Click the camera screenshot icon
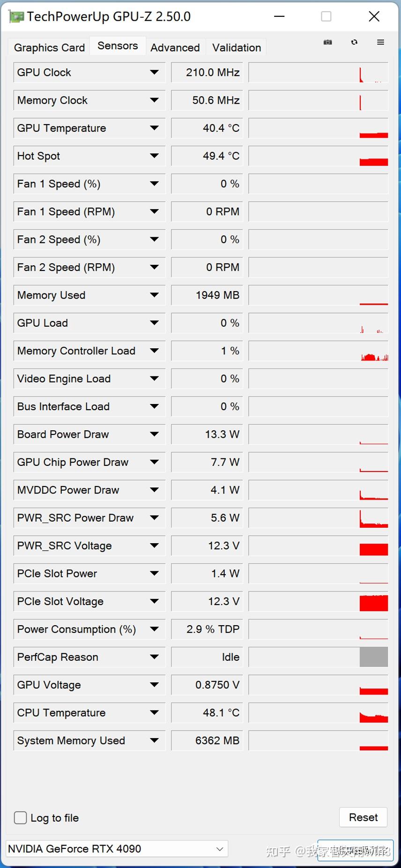 click(x=327, y=42)
